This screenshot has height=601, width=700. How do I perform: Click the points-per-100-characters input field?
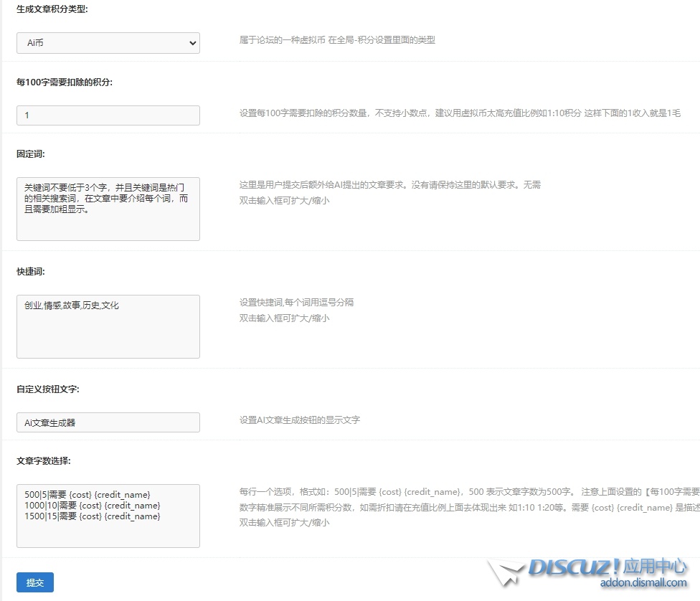(x=108, y=115)
